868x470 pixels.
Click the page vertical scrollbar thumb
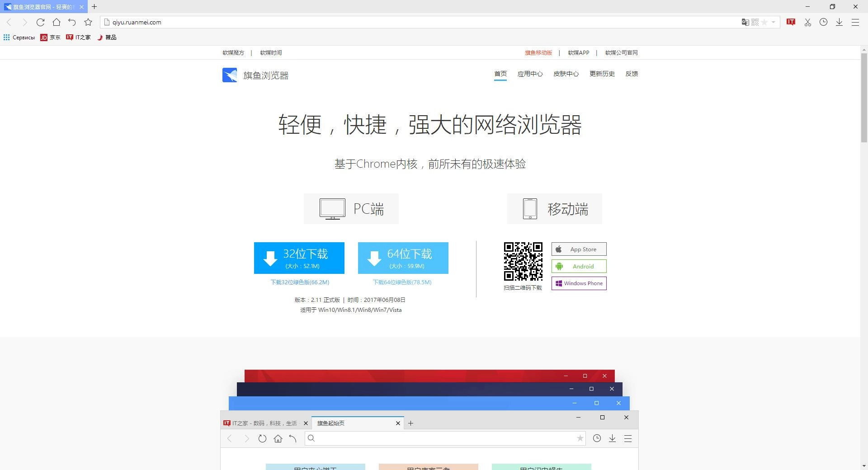pyautogui.click(x=864, y=97)
